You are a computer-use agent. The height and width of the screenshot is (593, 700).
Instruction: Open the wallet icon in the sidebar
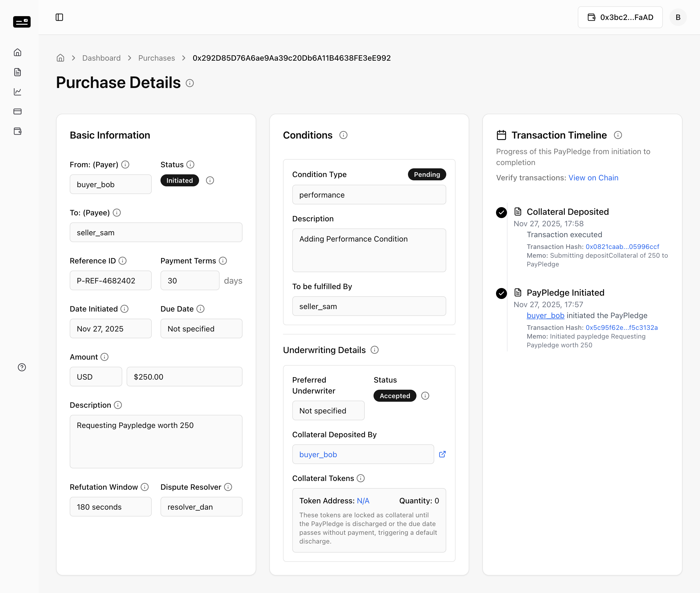coord(17,131)
